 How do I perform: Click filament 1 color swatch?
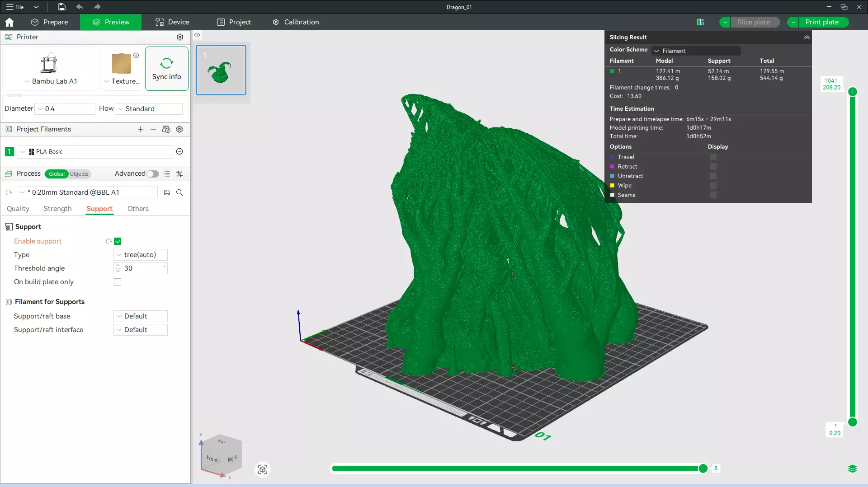click(x=9, y=152)
